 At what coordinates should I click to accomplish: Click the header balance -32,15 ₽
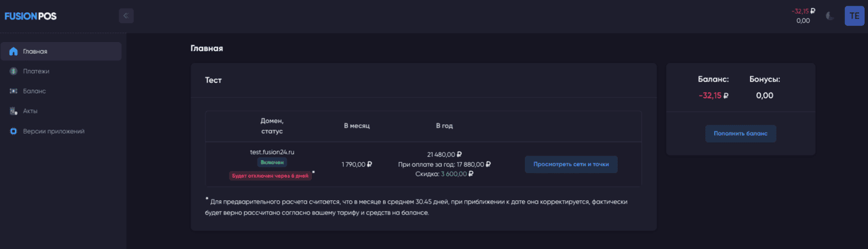tap(804, 11)
